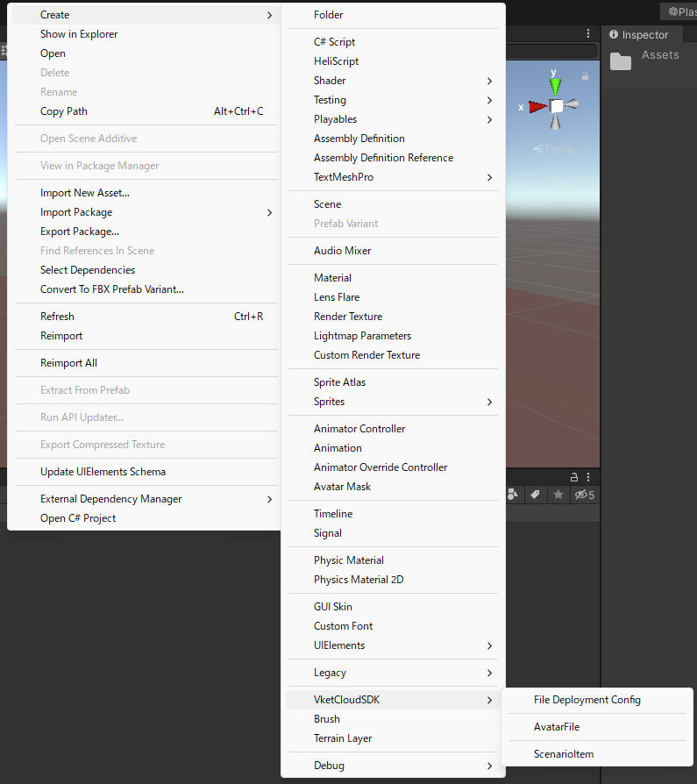Create a new Material
Screen dimensions: 697x784
393,278
